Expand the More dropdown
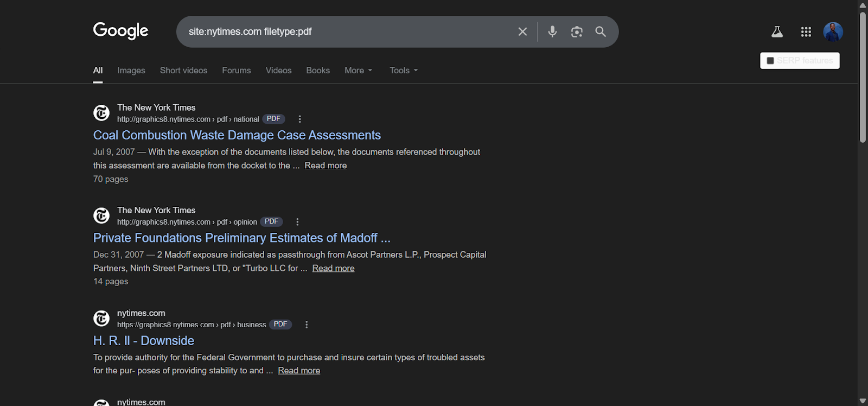Viewport: 868px width, 406px height. (359, 71)
